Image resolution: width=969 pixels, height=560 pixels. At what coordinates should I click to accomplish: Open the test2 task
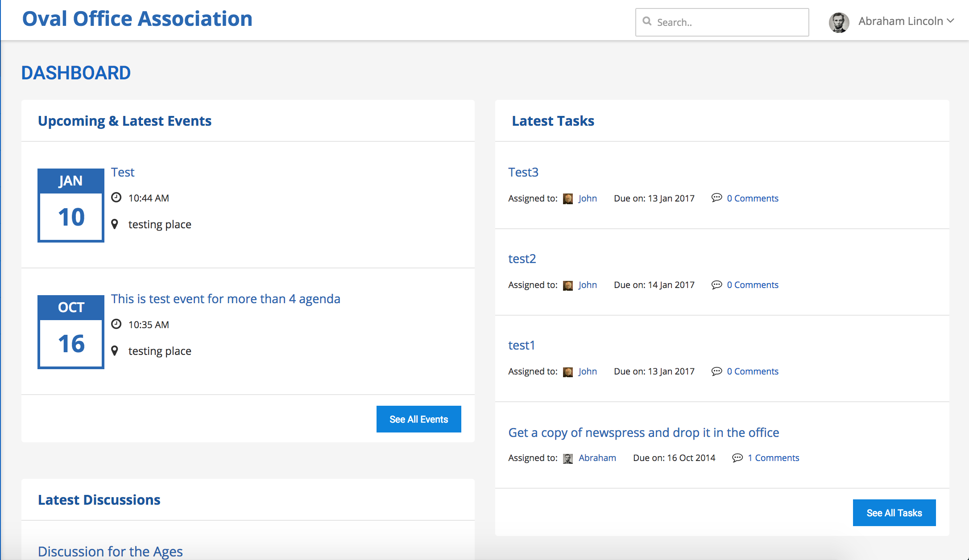[x=522, y=259]
